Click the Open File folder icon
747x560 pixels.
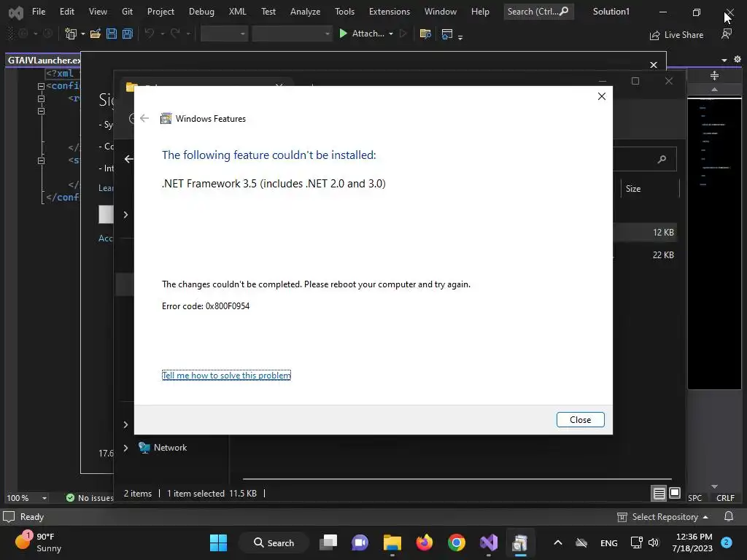[x=96, y=34]
